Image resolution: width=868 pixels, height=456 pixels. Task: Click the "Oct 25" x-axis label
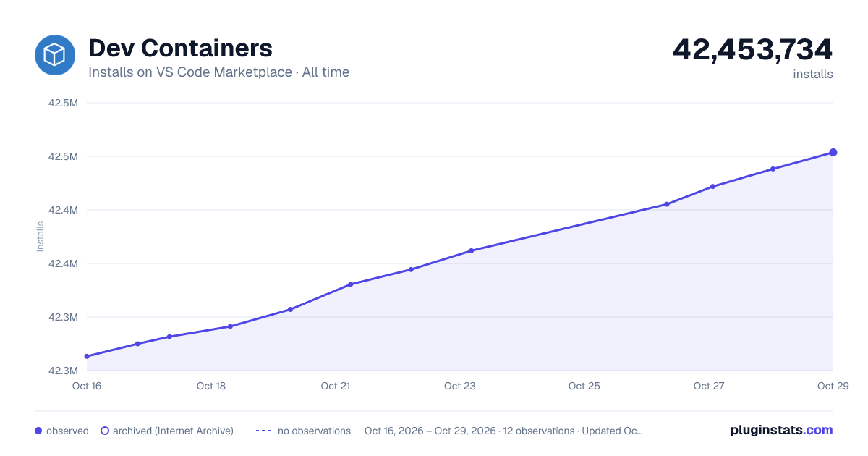(584, 386)
